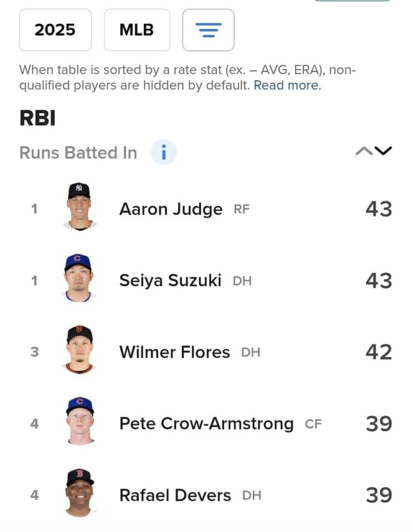Click Aaron Judge's headshot photo
This screenshot has width=411, height=532.
click(x=80, y=208)
